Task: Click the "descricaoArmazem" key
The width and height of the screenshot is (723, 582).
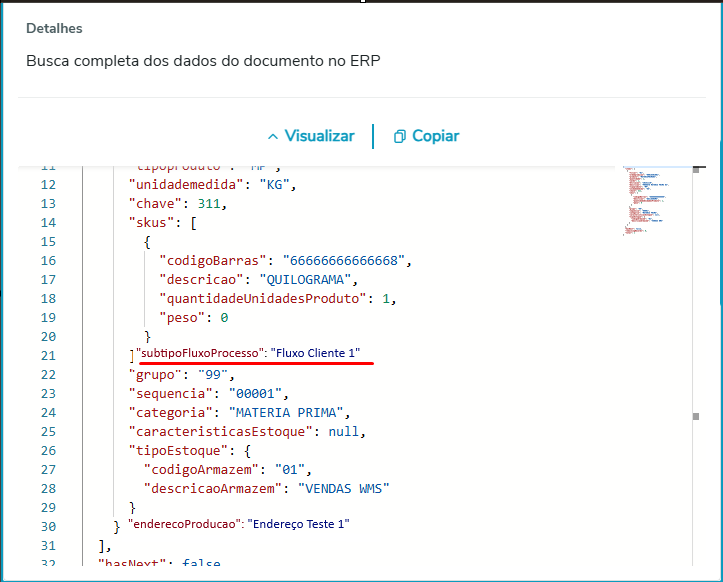Action: 213,489
